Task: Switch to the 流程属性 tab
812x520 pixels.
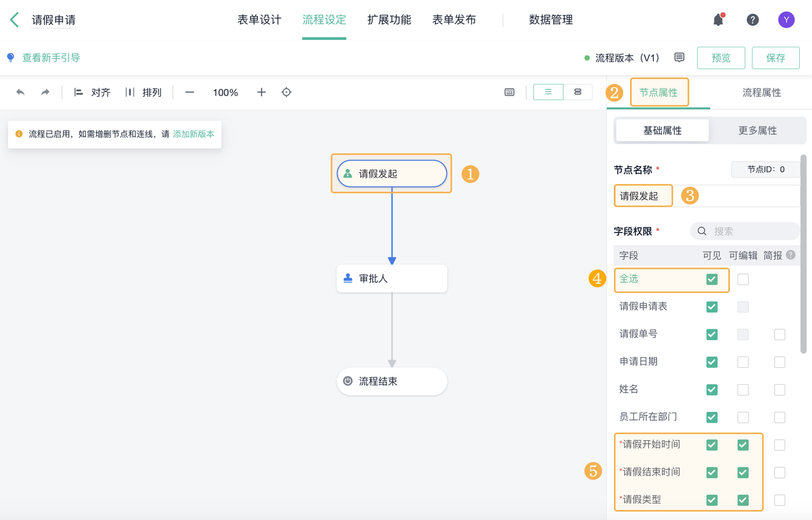Action: tap(761, 93)
